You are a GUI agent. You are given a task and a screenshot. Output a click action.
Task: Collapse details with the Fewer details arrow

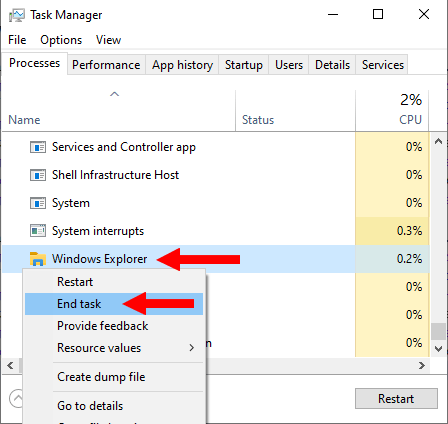coord(16,399)
